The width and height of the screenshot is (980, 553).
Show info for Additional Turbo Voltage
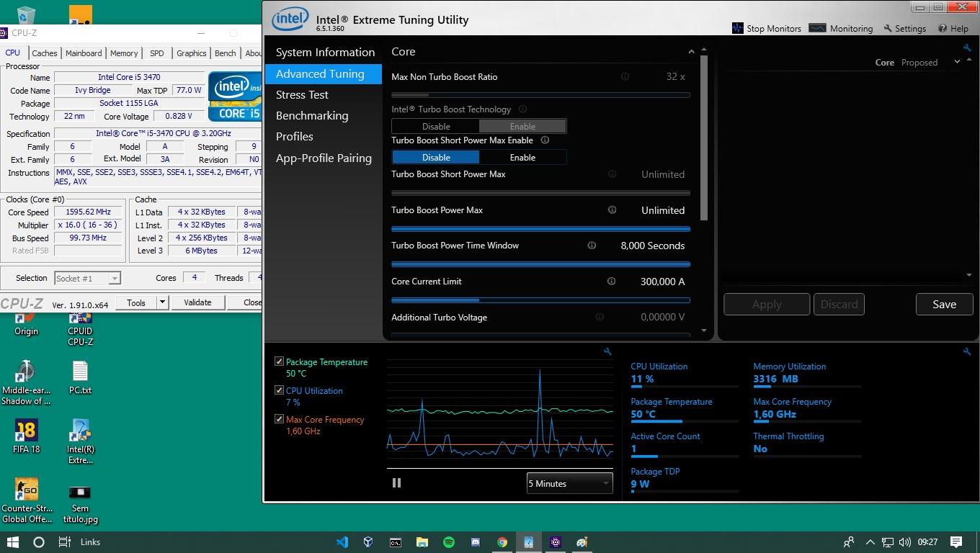click(x=600, y=317)
